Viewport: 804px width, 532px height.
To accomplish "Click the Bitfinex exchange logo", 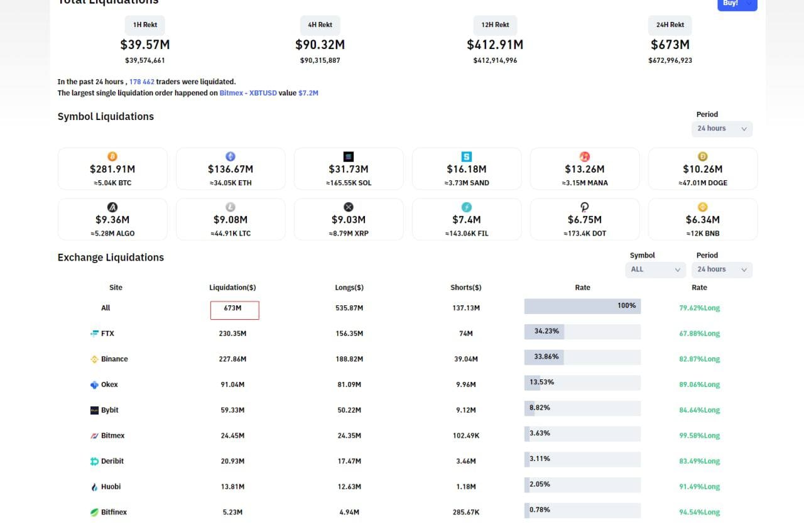I will coord(95,512).
